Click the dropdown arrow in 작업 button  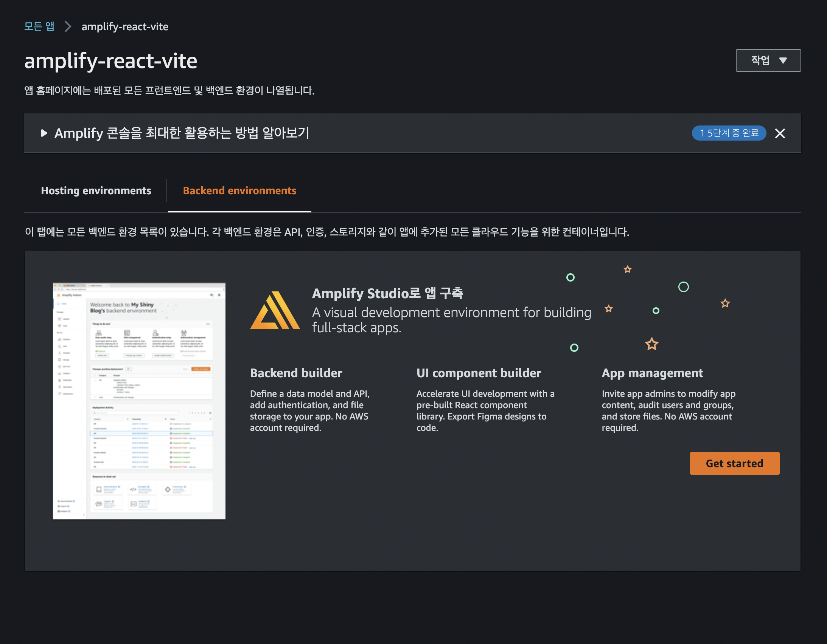[783, 60]
